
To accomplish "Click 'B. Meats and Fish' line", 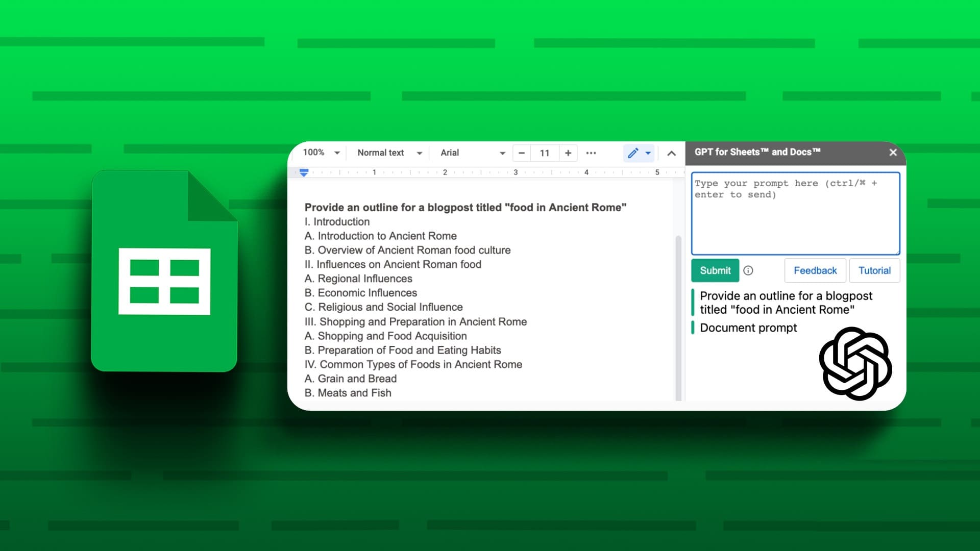I will (x=348, y=393).
